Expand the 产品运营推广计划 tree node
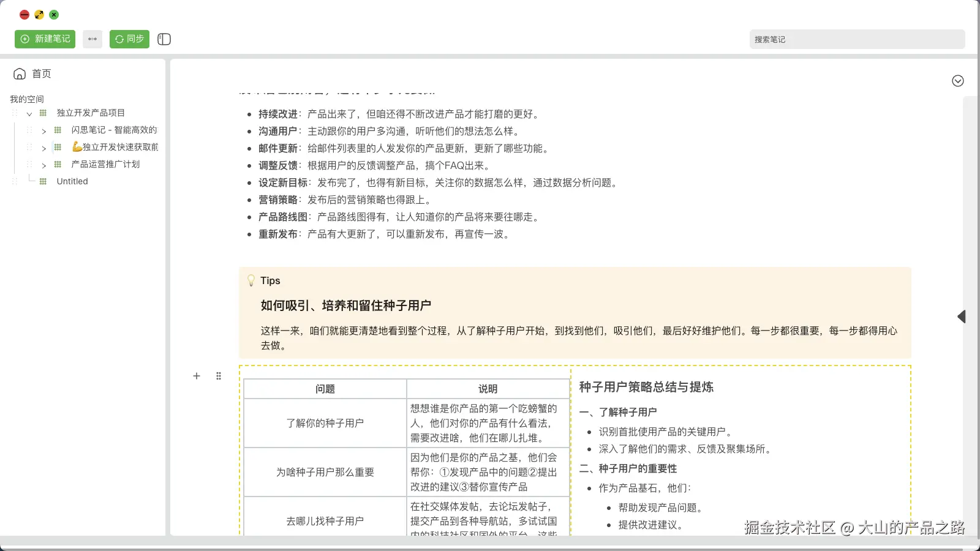The width and height of the screenshot is (980, 551). (x=43, y=165)
